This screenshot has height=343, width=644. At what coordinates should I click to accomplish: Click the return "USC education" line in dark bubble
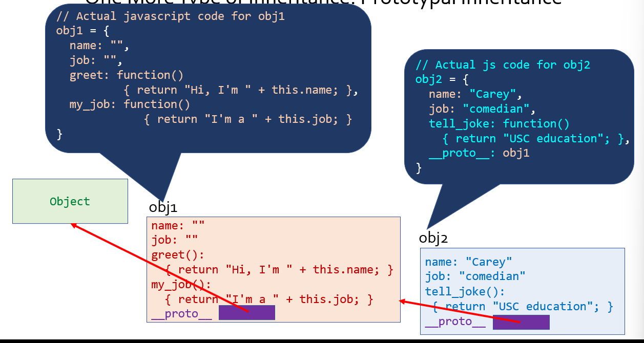point(534,139)
